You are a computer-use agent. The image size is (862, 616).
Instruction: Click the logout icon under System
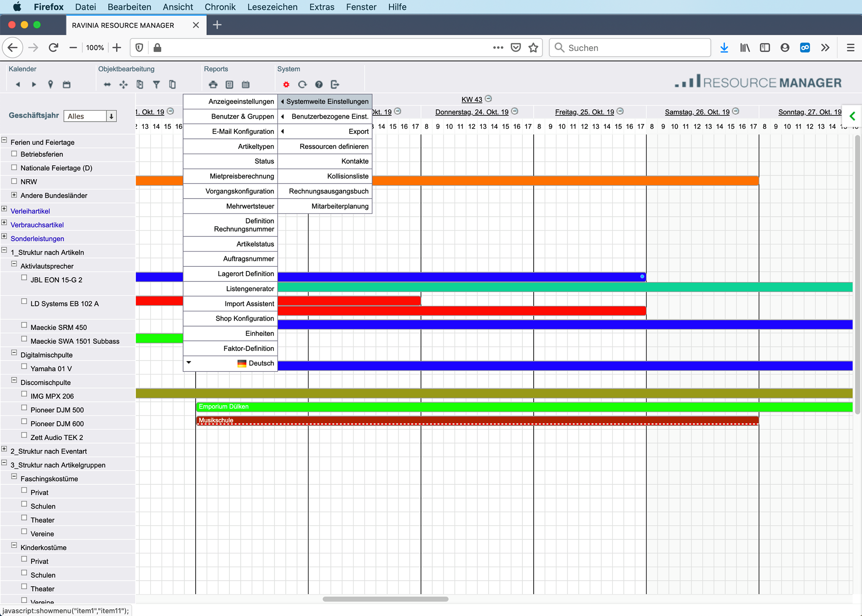click(335, 85)
